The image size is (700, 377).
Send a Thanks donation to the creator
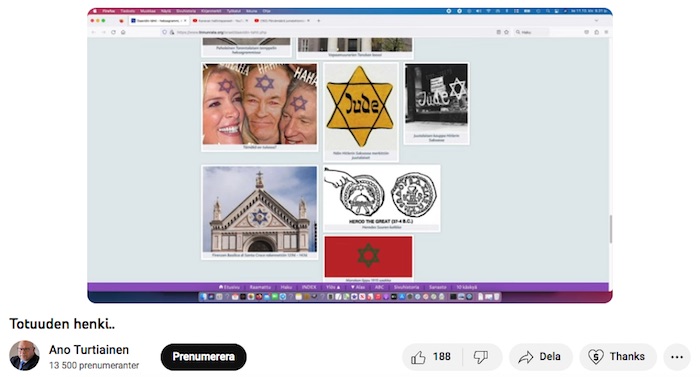click(618, 357)
